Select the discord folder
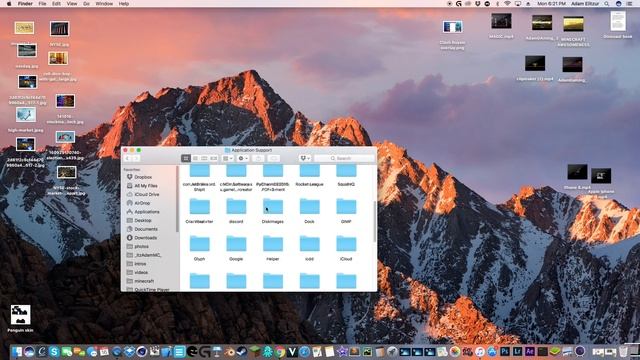Viewport: 640px width, 360px height. click(236, 207)
